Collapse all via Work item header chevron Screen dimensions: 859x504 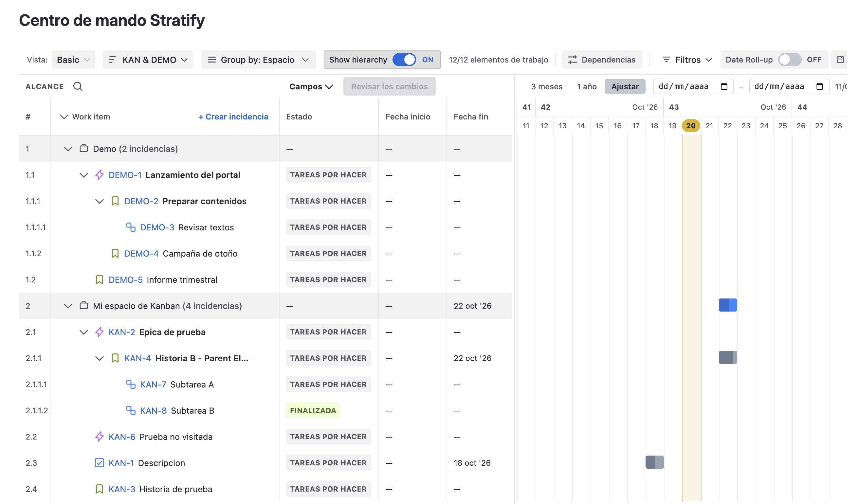click(64, 117)
